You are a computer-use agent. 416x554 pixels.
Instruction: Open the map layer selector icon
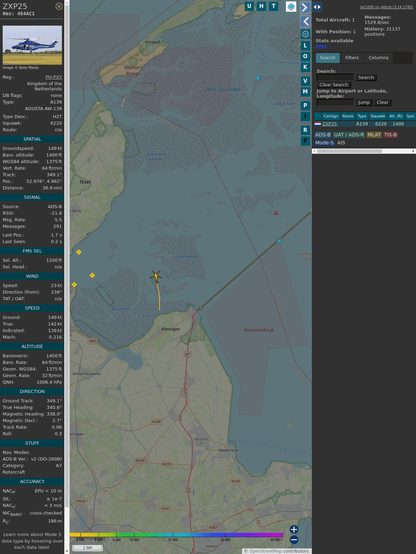(291, 6)
